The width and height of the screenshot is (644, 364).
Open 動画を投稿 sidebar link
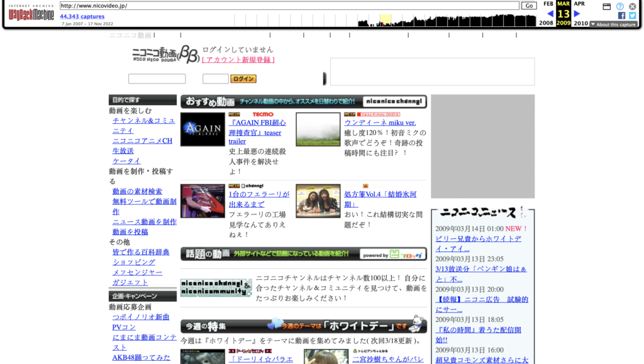pyautogui.click(x=130, y=232)
